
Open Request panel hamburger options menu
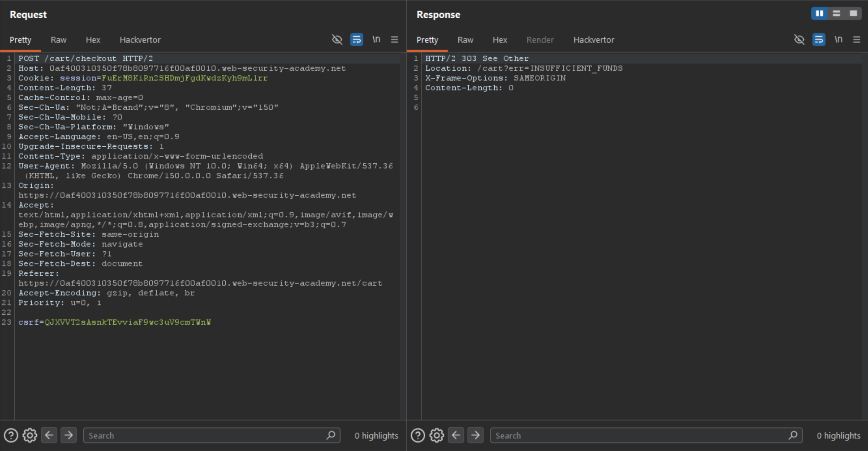[395, 40]
